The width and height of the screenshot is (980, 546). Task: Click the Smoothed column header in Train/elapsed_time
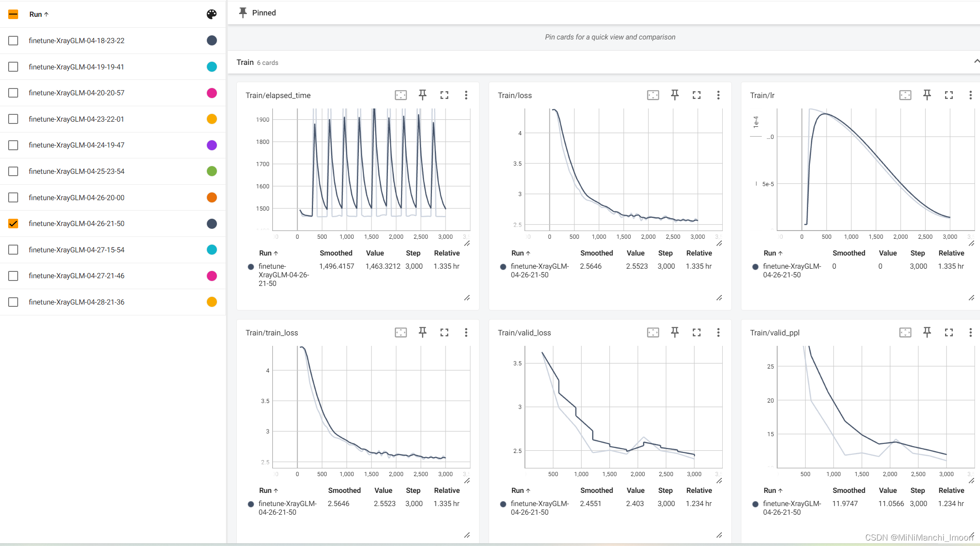336,253
